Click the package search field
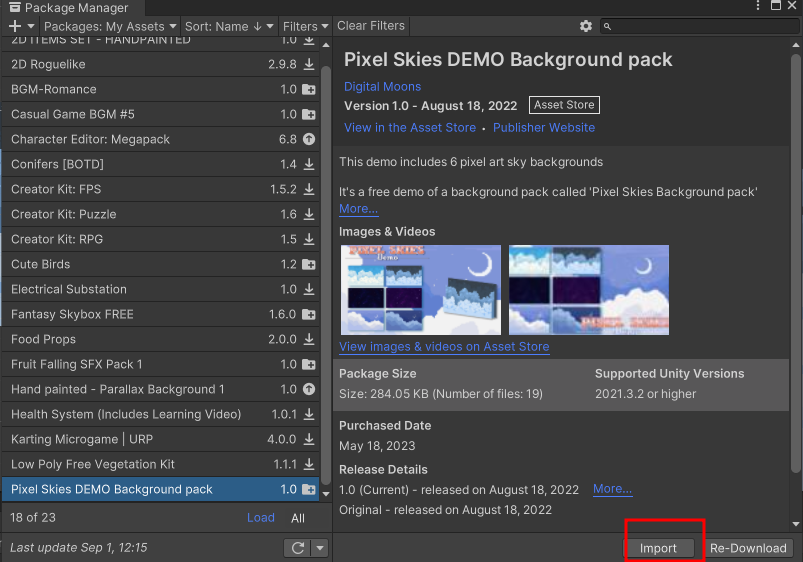Image resolution: width=803 pixels, height=562 pixels. coord(700,26)
